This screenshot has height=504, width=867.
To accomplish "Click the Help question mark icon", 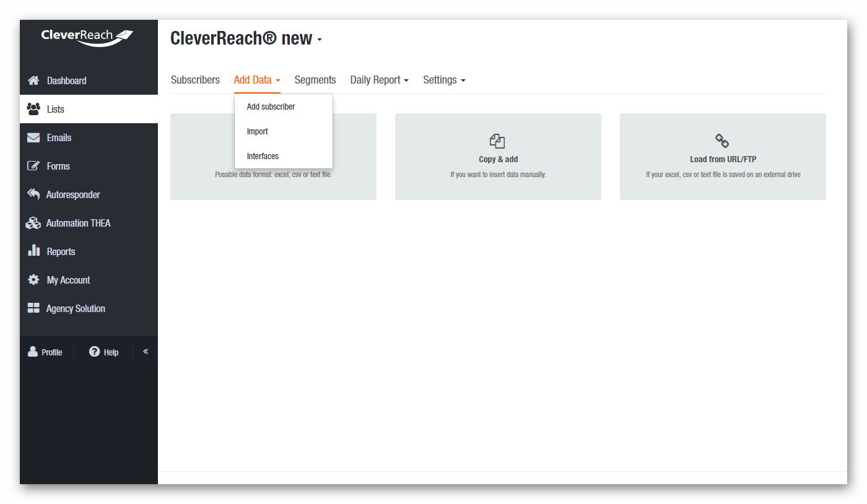I will click(94, 352).
